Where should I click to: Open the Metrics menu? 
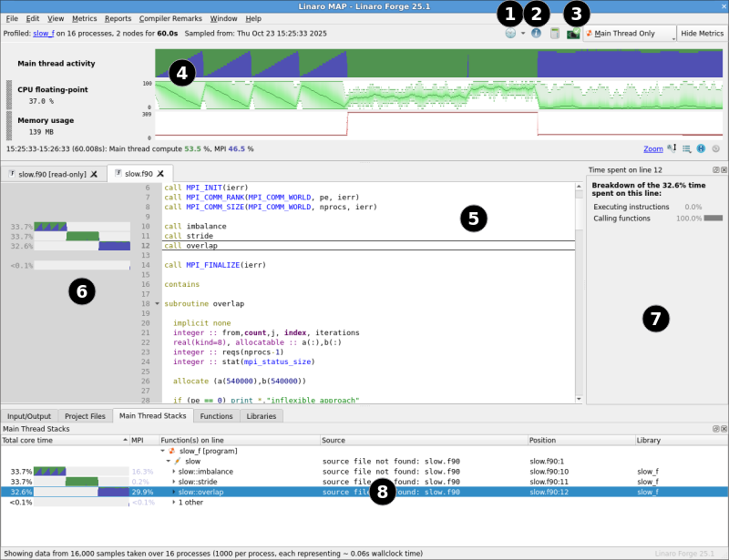point(84,18)
